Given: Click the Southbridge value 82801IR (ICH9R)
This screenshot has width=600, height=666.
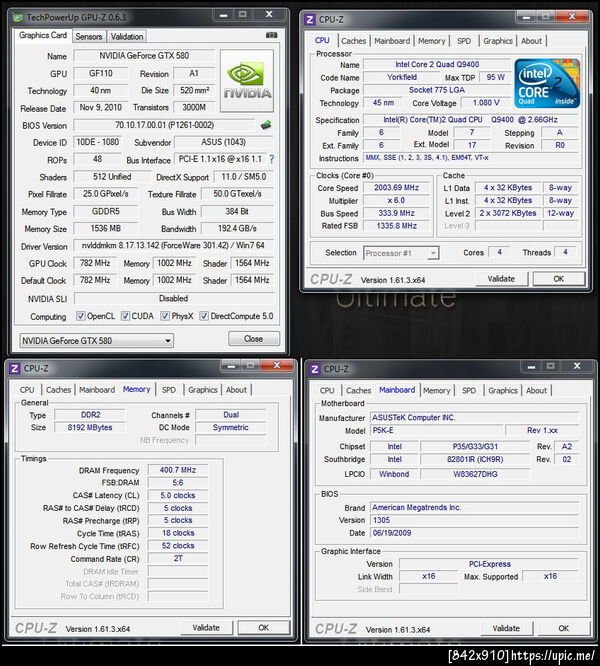Looking at the screenshot, I should click(x=475, y=459).
